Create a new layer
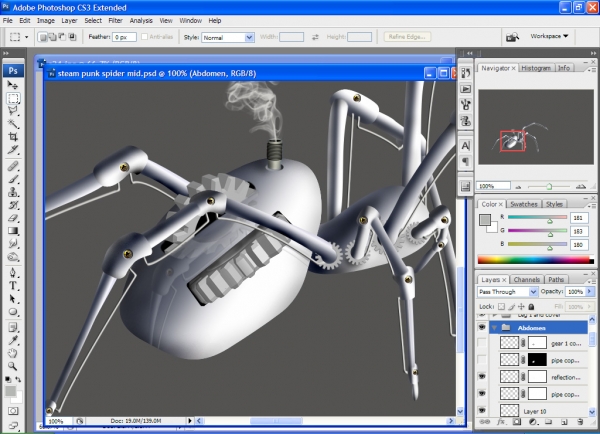The image size is (600, 434). pyautogui.click(x=564, y=422)
